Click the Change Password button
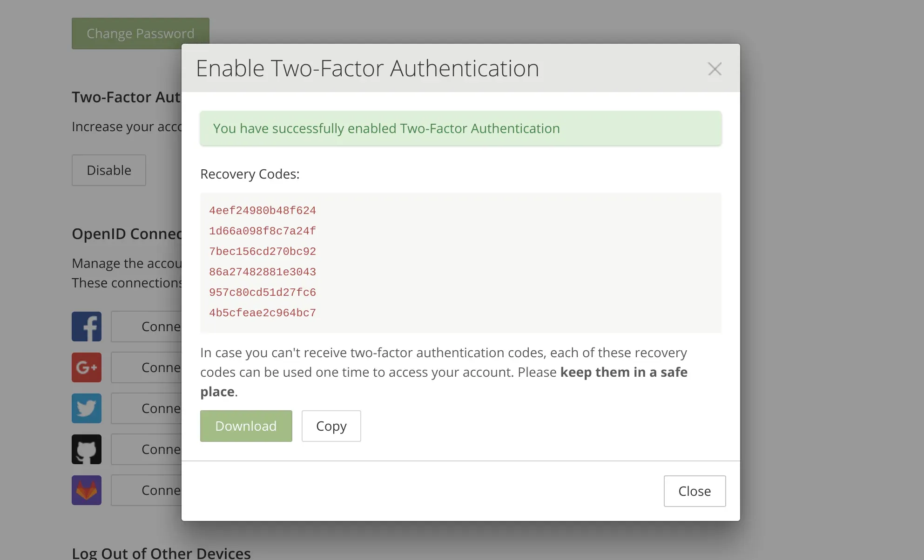 point(141,32)
